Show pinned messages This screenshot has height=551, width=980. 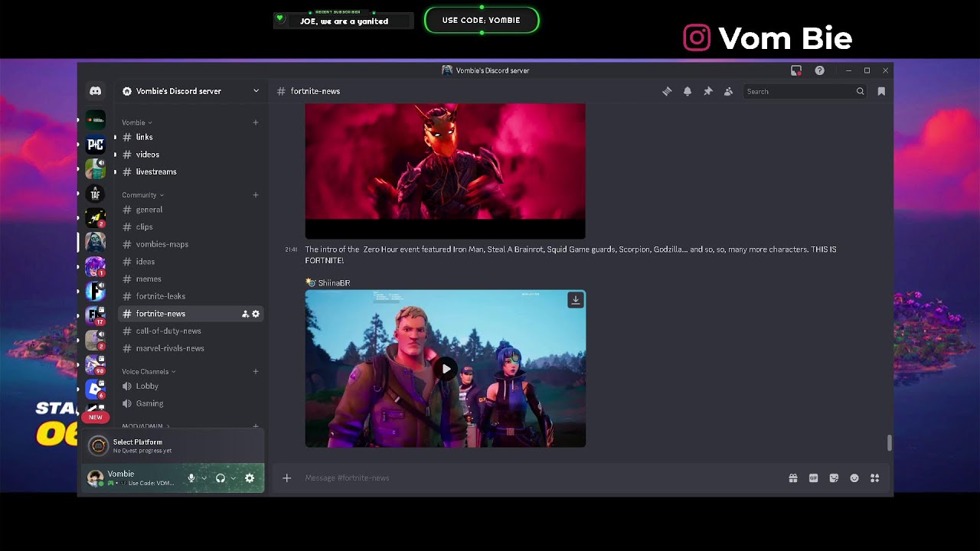pyautogui.click(x=708, y=91)
